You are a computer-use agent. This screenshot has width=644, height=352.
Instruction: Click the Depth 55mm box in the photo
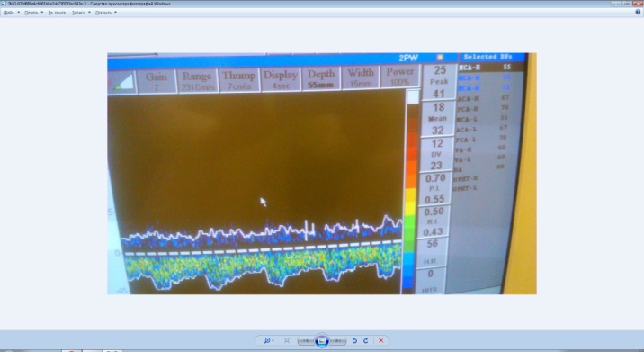321,78
